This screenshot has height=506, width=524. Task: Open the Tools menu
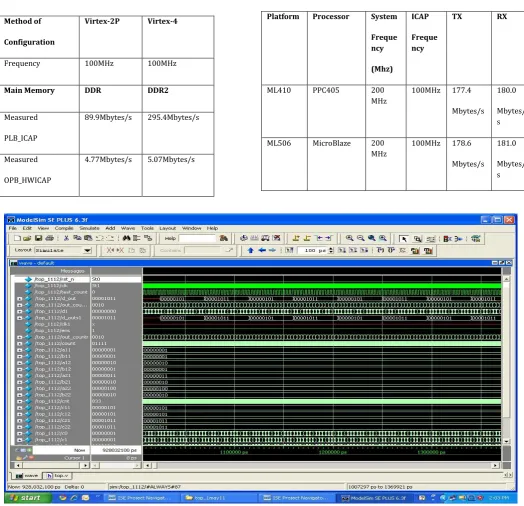click(x=147, y=228)
